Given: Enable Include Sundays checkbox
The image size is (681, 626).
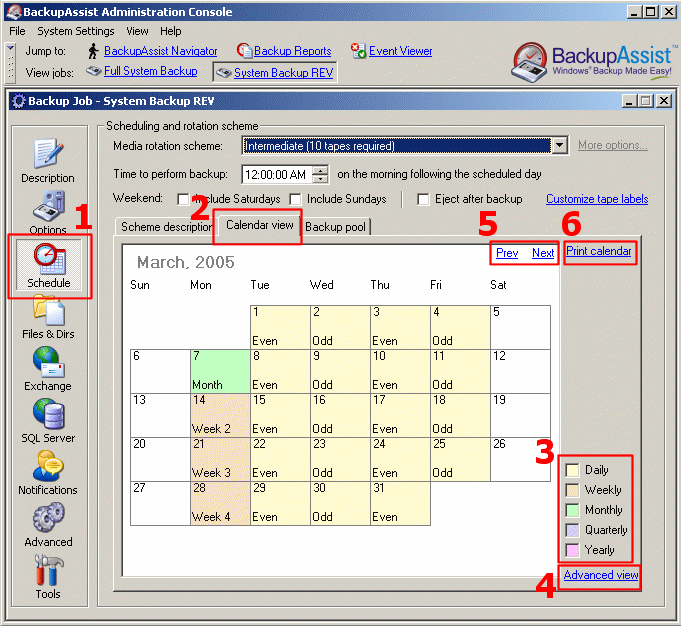Looking at the screenshot, I should coord(295,199).
